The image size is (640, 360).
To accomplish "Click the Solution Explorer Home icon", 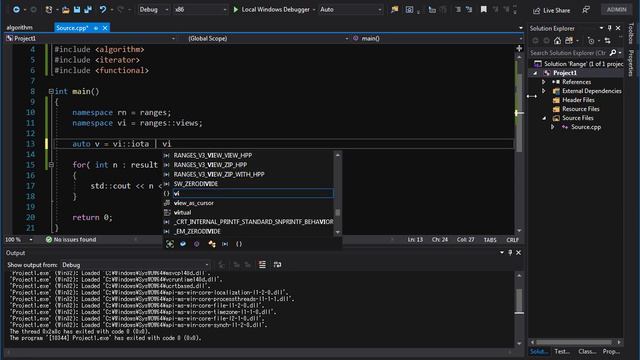I will (x=557, y=40).
